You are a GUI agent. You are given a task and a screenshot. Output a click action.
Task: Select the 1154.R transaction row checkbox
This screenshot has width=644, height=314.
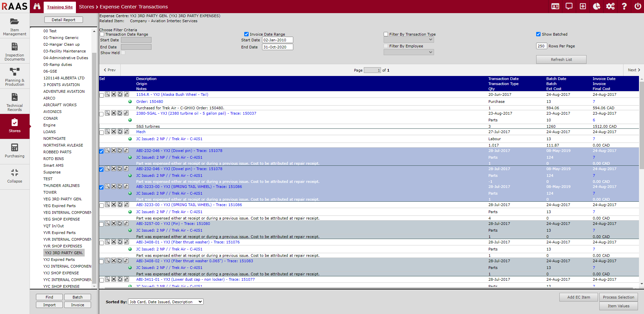click(102, 95)
